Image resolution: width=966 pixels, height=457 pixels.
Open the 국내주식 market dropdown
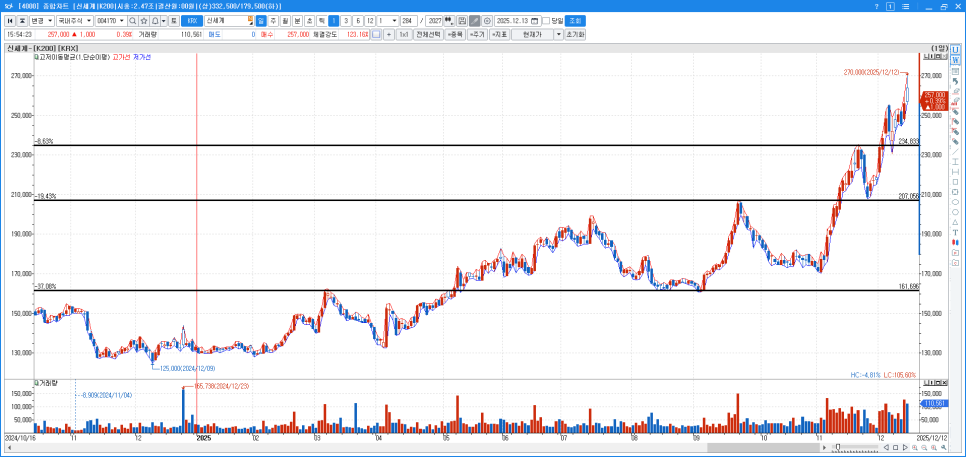[x=75, y=20]
